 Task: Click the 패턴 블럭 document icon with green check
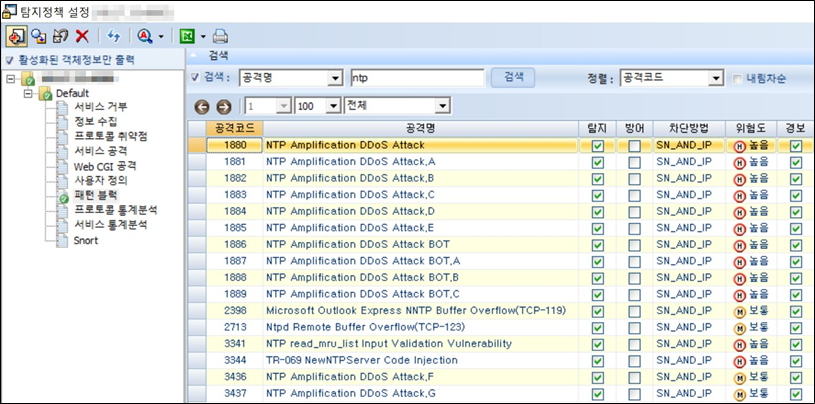coord(62,197)
